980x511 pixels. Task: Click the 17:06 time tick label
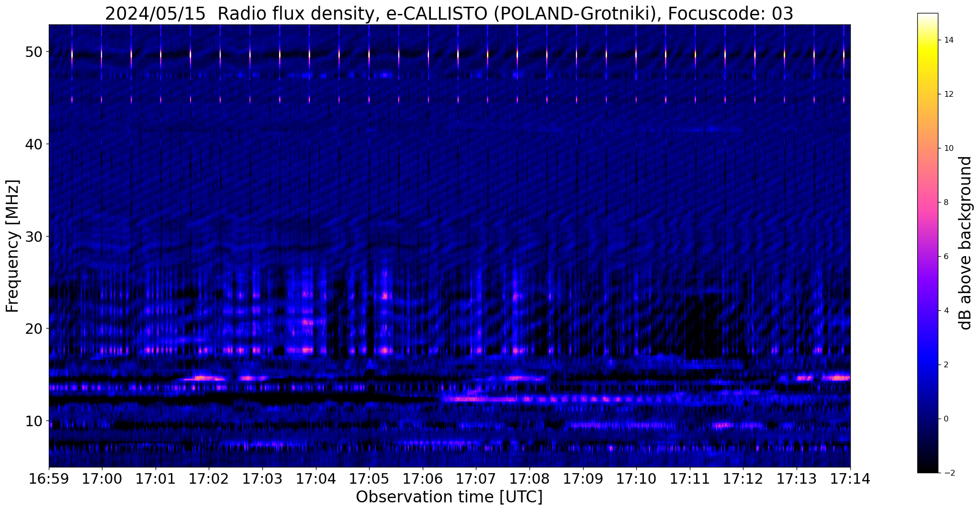423,478
